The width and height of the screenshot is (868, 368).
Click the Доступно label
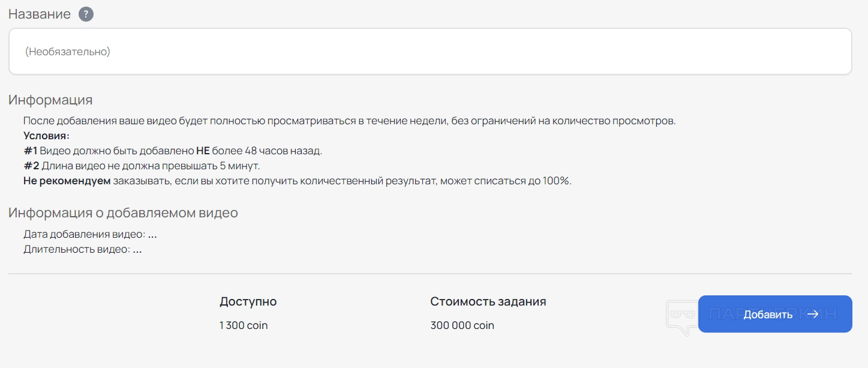point(248,301)
